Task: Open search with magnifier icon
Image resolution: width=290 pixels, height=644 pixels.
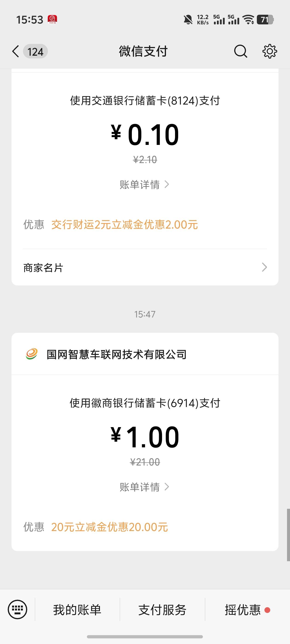Action: pyautogui.click(x=241, y=52)
